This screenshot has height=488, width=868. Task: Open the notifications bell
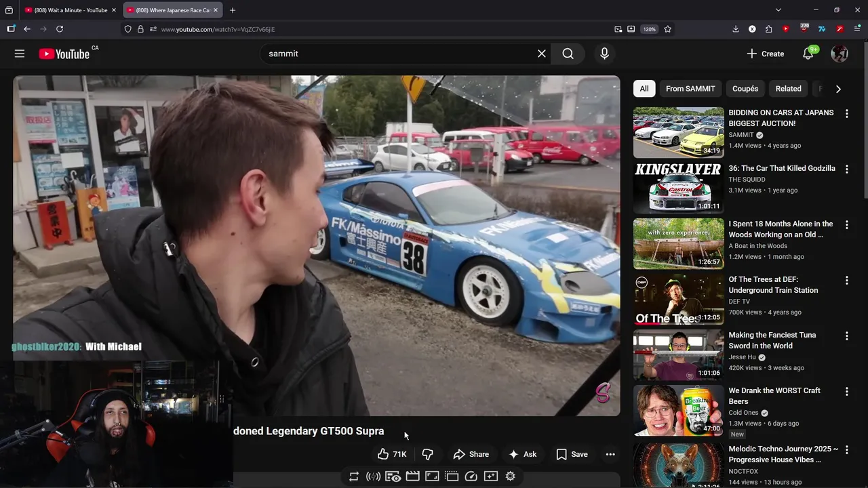(808, 54)
